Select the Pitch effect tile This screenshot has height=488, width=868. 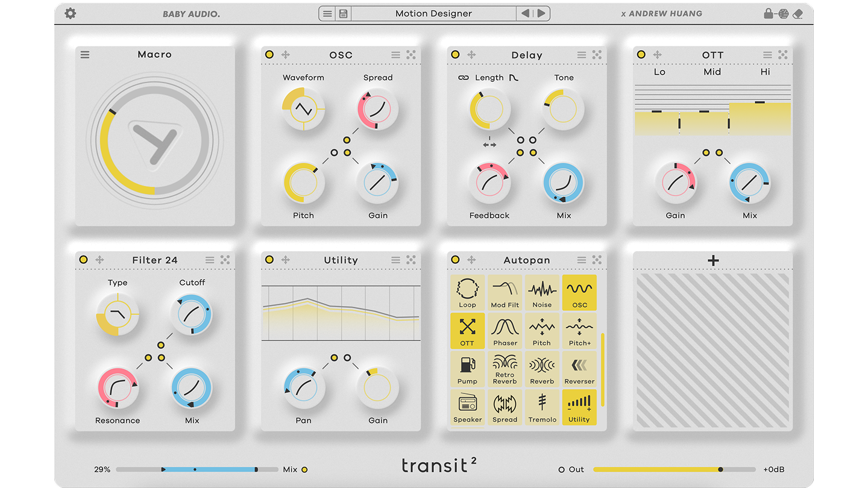click(542, 331)
